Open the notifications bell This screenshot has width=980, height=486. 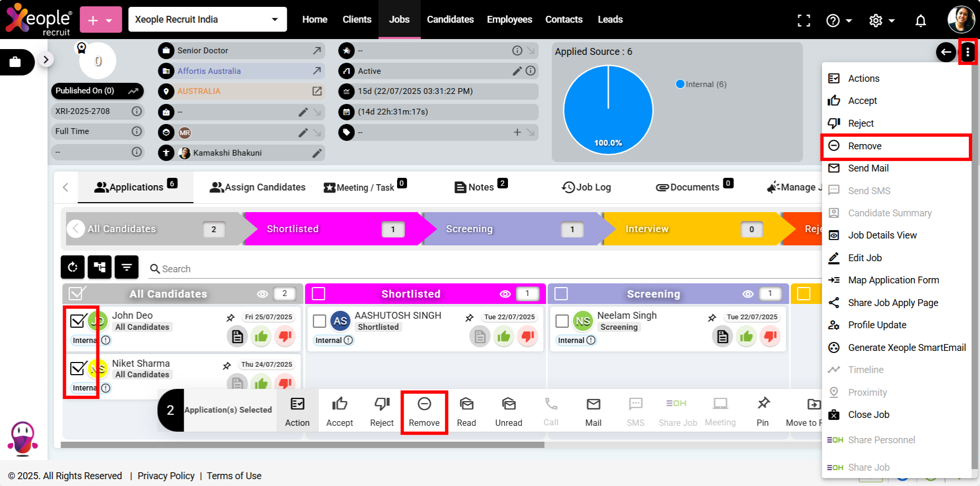point(920,21)
